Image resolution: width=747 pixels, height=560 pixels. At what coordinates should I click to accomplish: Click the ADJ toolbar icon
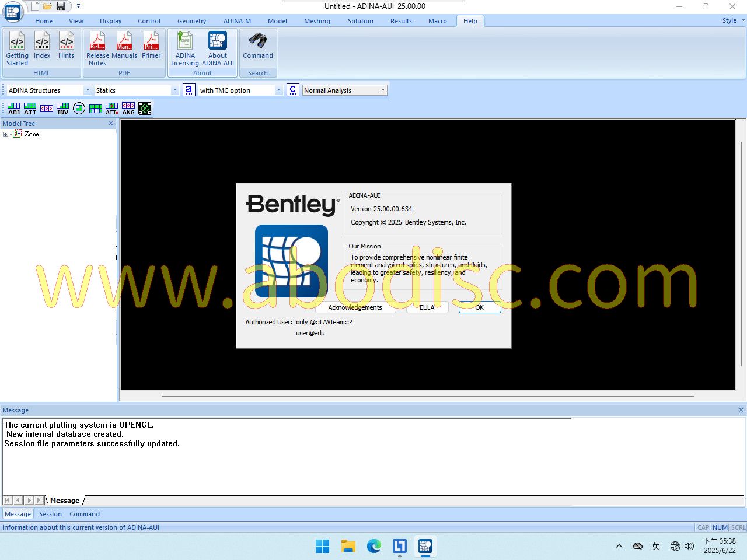tap(13, 108)
